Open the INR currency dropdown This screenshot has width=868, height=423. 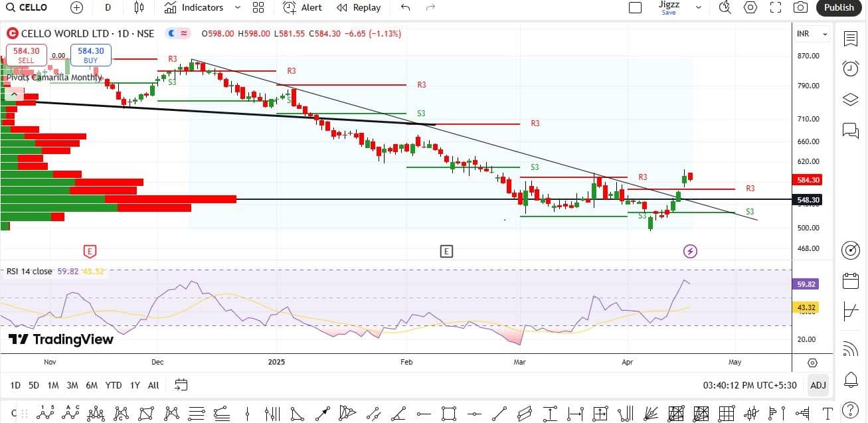click(x=813, y=34)
